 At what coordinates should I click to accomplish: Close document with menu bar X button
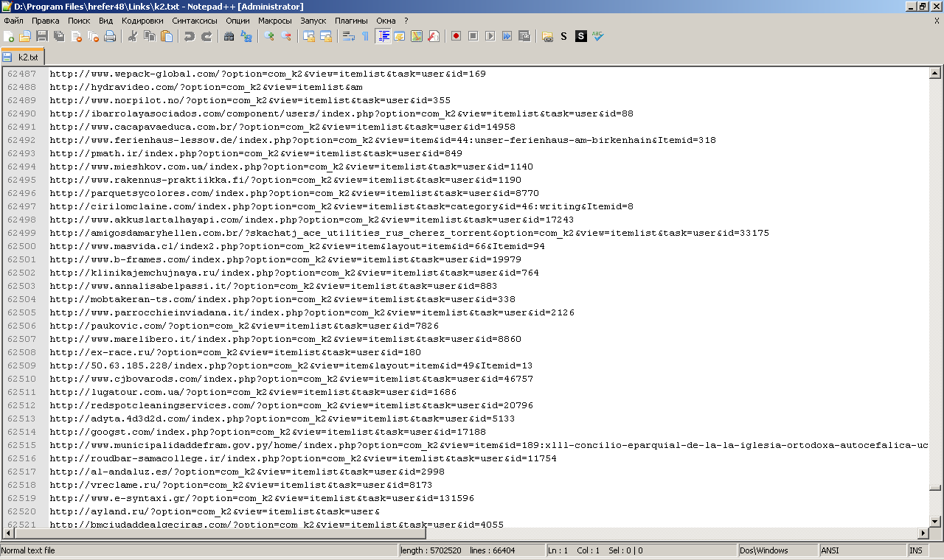937,21
